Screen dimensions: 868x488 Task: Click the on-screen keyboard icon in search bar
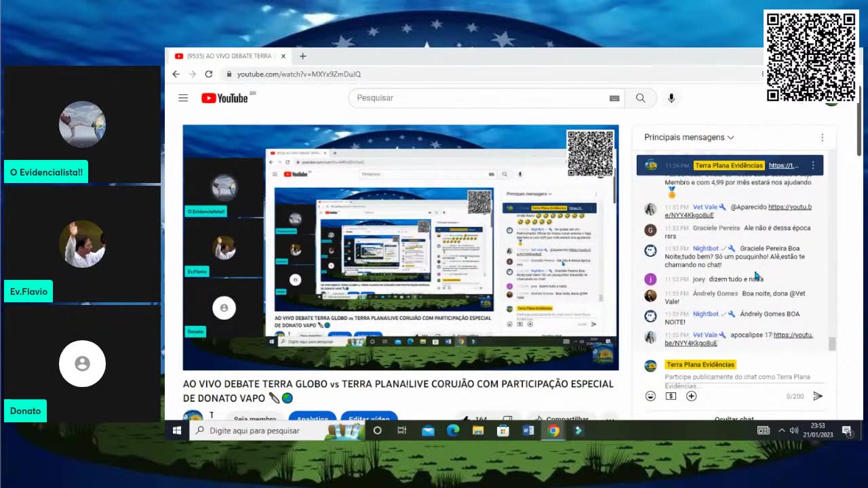[x=614, y=98]
